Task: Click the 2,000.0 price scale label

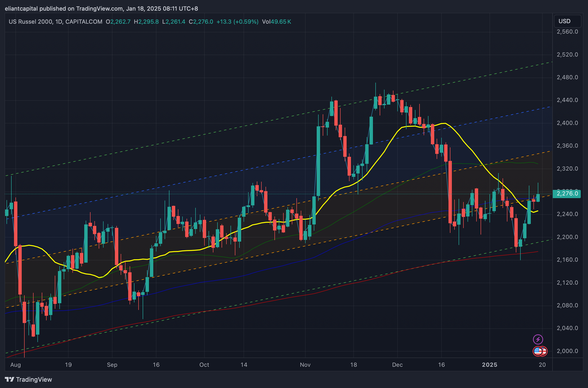Action: [x=567, y=351]
